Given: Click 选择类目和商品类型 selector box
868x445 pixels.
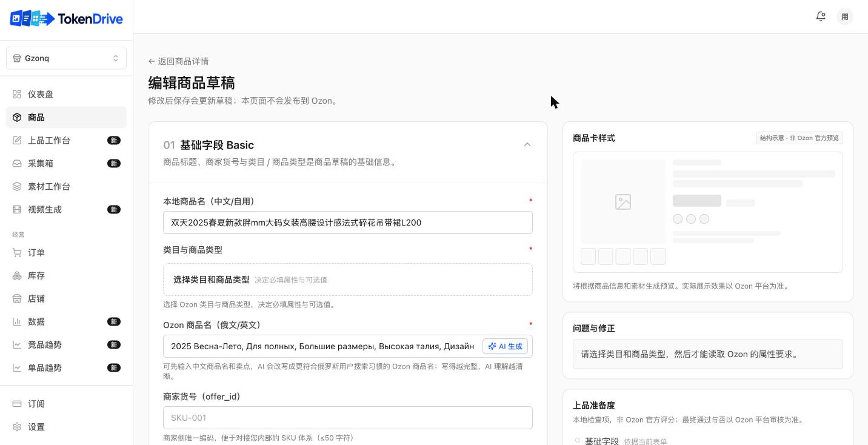Looking at the screenshot, I should (x=348, y=279).
